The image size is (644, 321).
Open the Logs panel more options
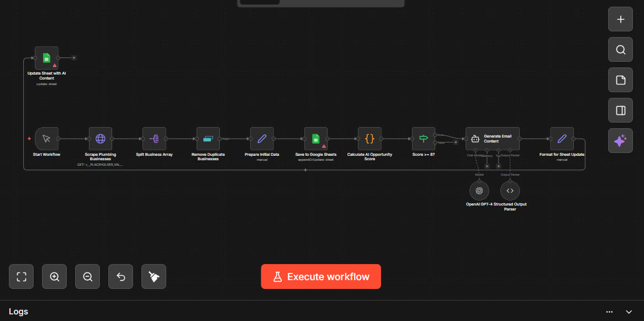(610, 312)
